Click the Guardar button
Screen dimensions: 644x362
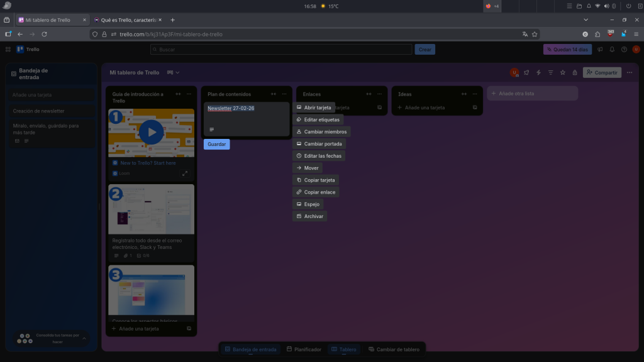[x=216, y=145]
